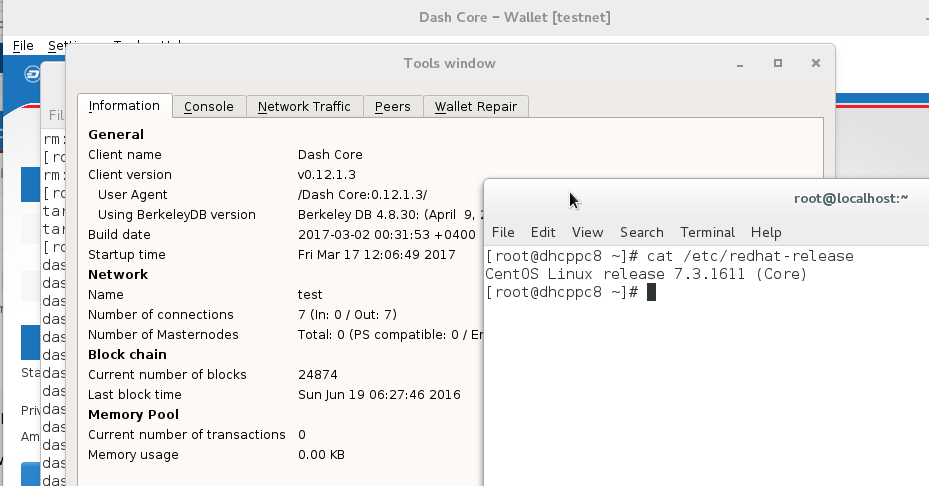
Task: Click the 'General' section heading
Action: [116, 135]
